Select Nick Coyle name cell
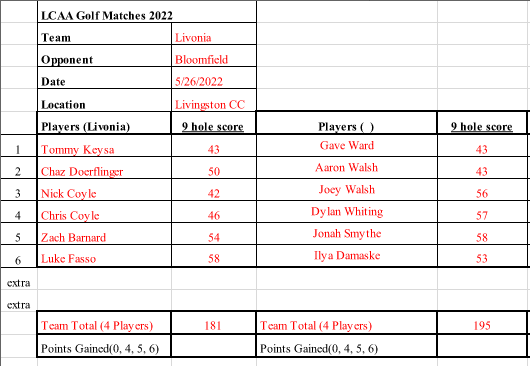 (x=104, y=190)
